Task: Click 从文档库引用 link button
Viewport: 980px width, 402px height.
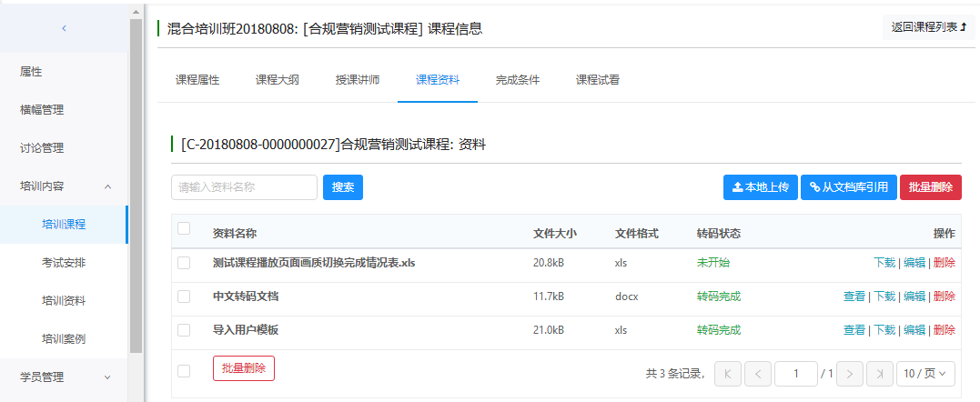Action: (x=848, y=187)
